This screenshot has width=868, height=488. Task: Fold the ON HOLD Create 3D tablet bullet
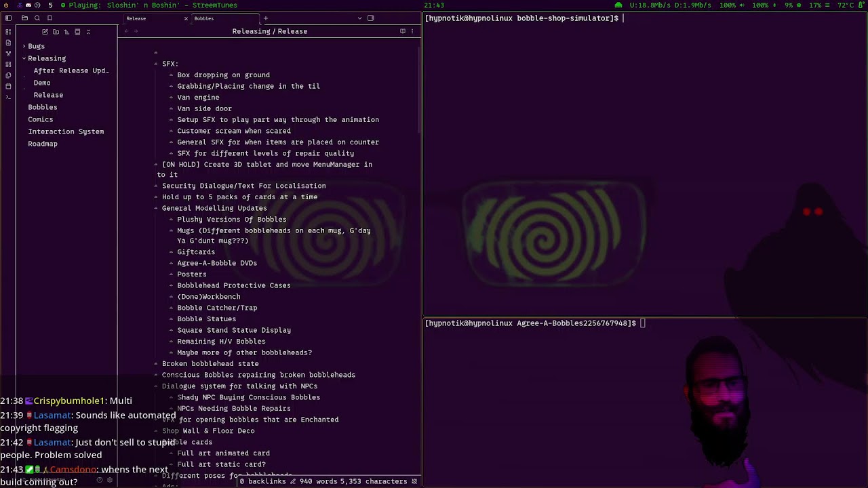click(156, 164)
